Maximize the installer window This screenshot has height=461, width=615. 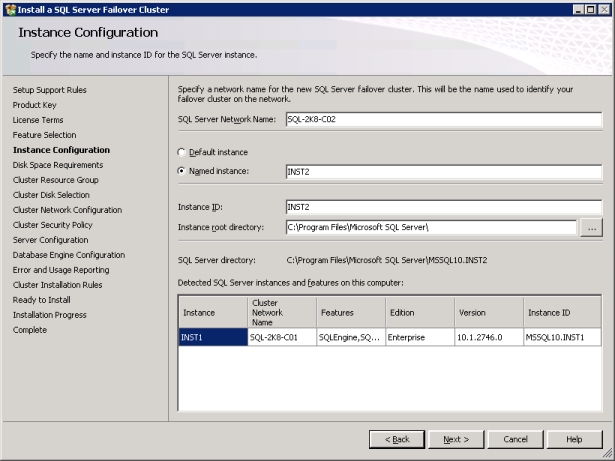(591, 10)
